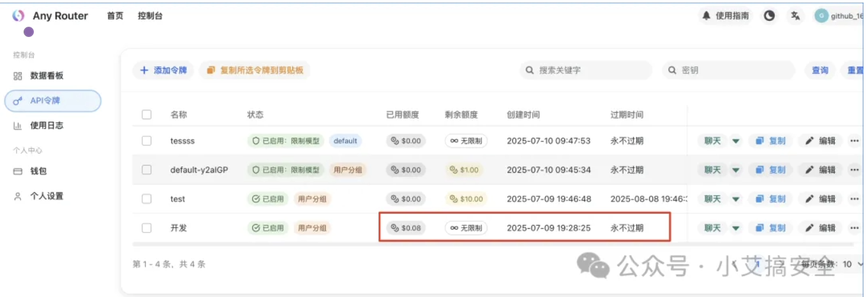This screenshot has height=297, width=868.
Task: Click the 搜索关键字 search field
Action: (x=586, y=70)
